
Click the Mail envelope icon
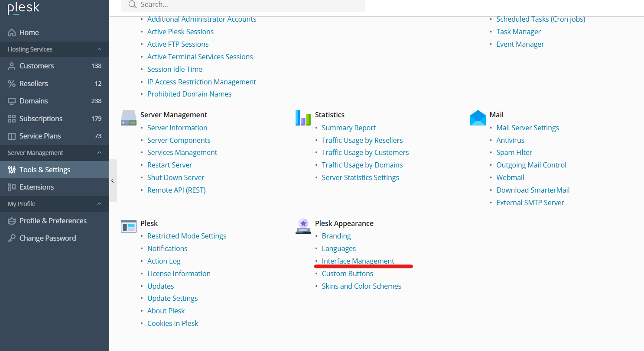point(478,118)
